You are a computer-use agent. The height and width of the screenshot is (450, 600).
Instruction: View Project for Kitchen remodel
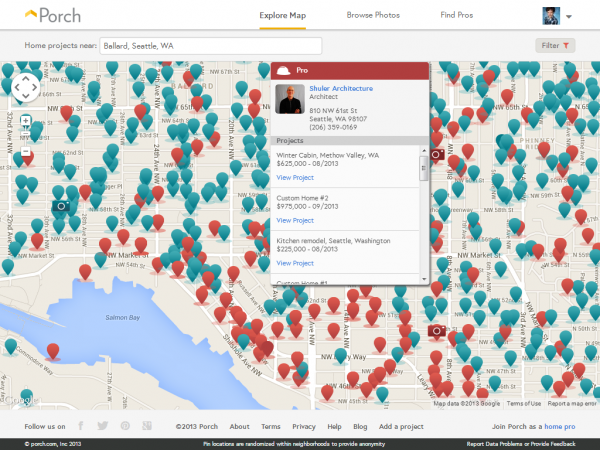[x=295, y=263]
